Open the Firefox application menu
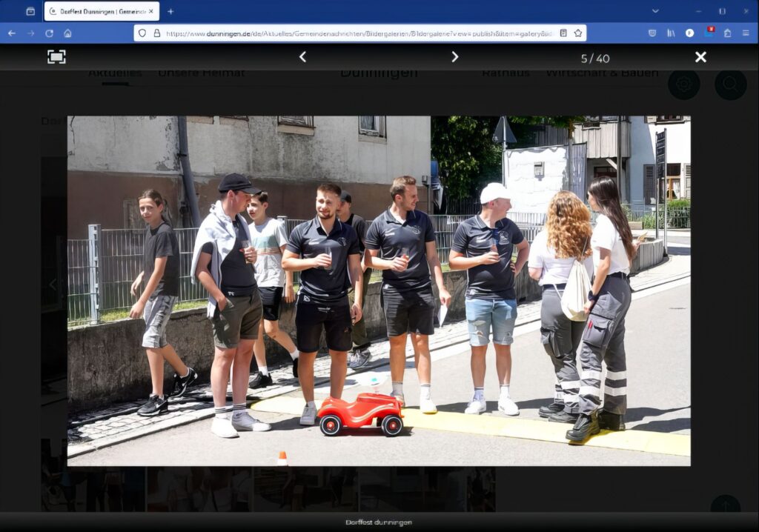 coord(746,33)
